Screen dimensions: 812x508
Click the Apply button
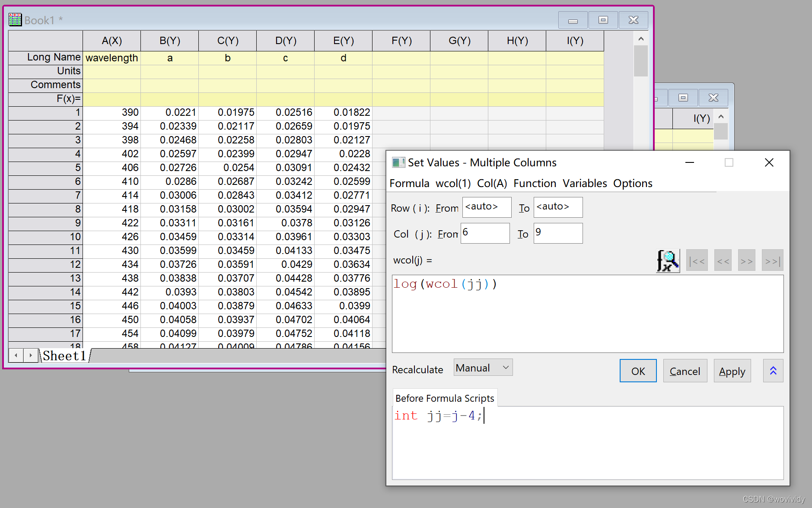tap(732, 371)
